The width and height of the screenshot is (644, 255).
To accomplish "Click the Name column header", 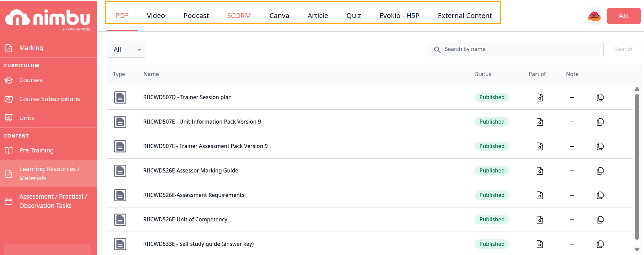I will (151, 74).
